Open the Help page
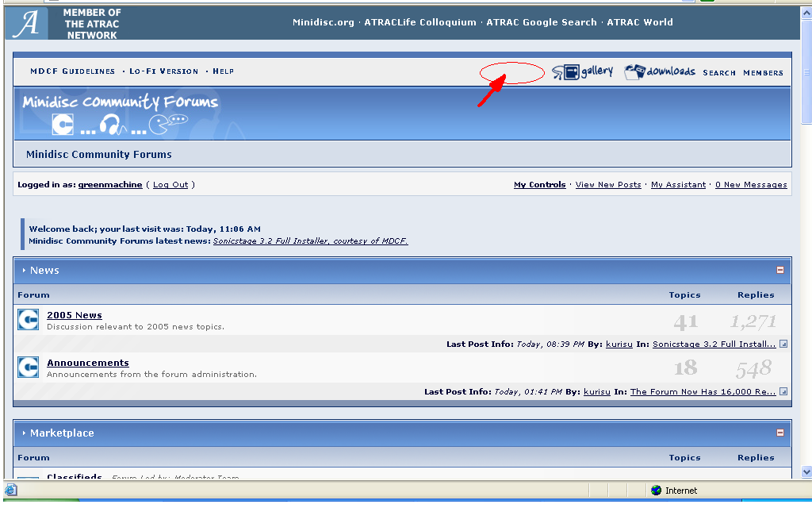Image resolution: width=812 pixels, height=508 pixels. pyautogui.click(x=223, y=71)
